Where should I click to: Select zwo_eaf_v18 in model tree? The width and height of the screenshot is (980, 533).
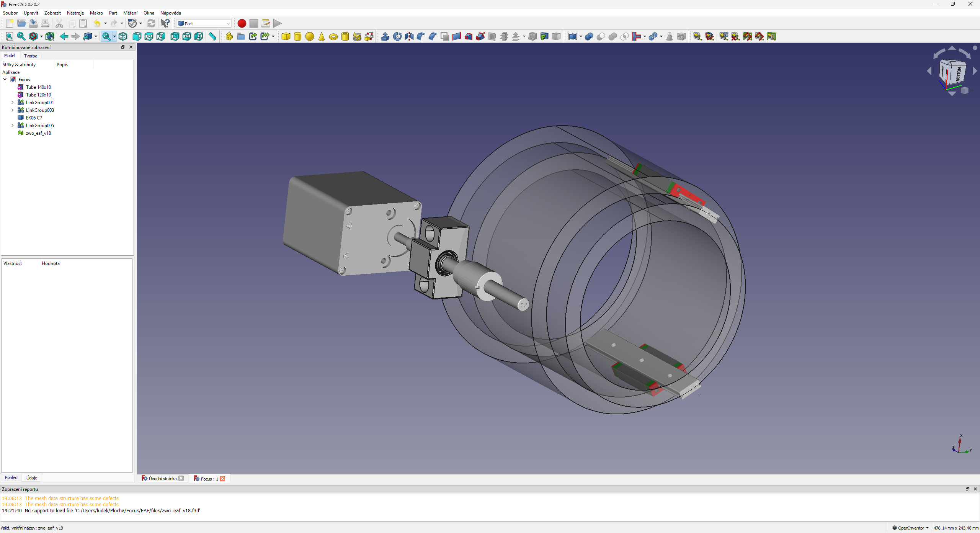38,133
